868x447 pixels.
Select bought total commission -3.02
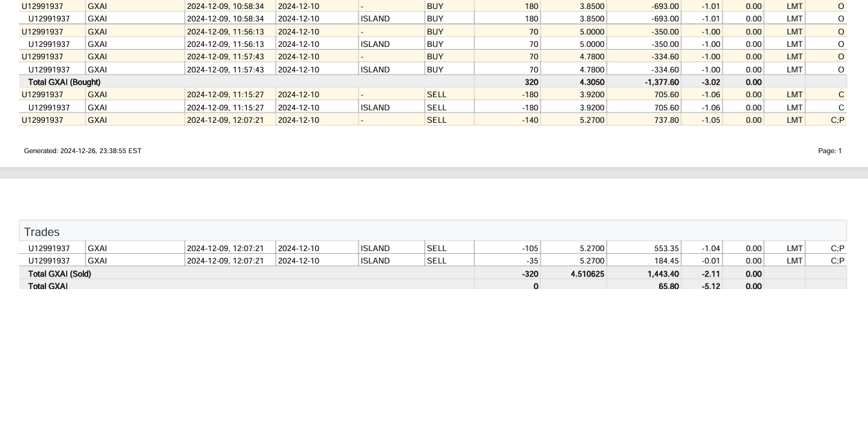pos(711,82)
